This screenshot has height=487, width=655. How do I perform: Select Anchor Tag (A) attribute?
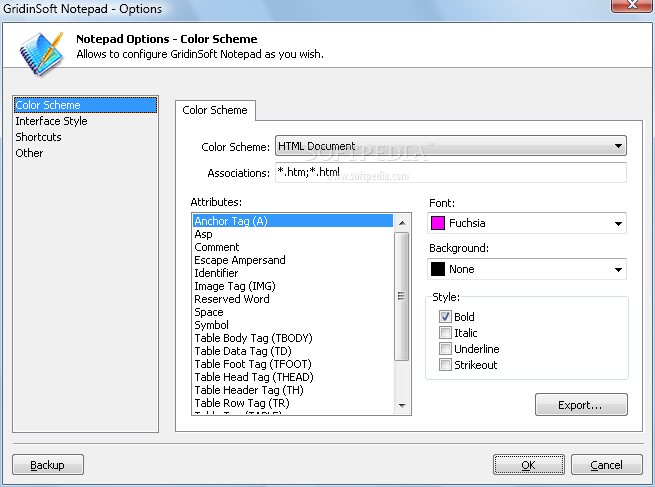(x=293, y=221)
